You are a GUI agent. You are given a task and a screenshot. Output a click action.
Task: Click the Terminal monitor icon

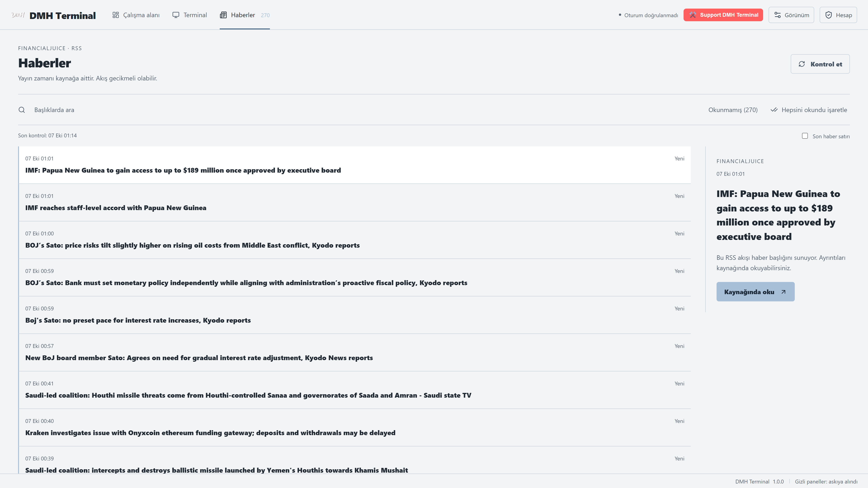tap(176, 15)
